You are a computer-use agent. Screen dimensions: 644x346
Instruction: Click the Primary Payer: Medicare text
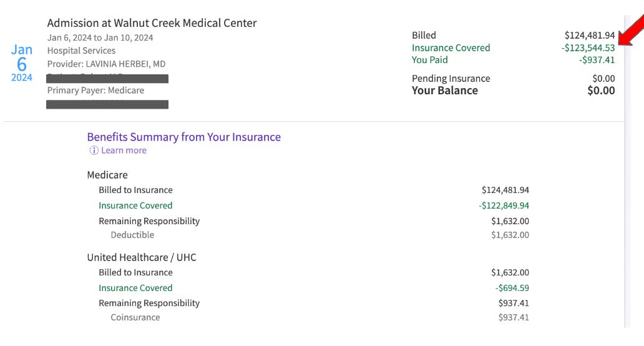(x=95, y=91)
